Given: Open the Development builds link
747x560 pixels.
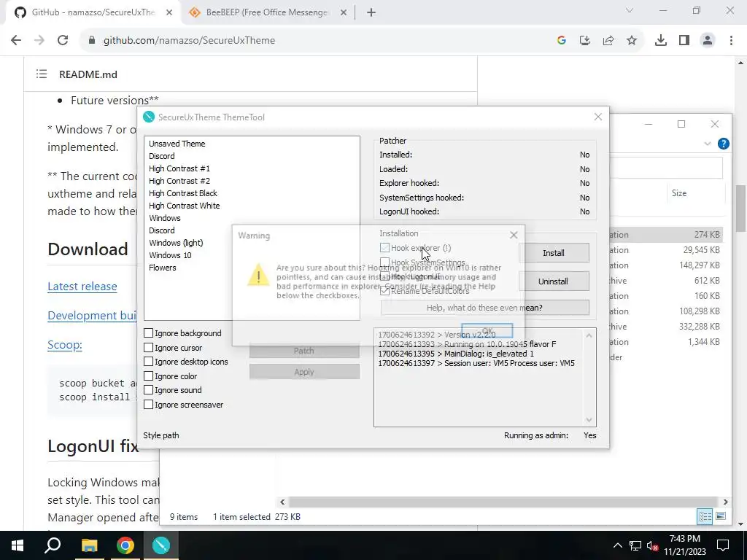Looking at the screenshot, I should coord(92,315).
